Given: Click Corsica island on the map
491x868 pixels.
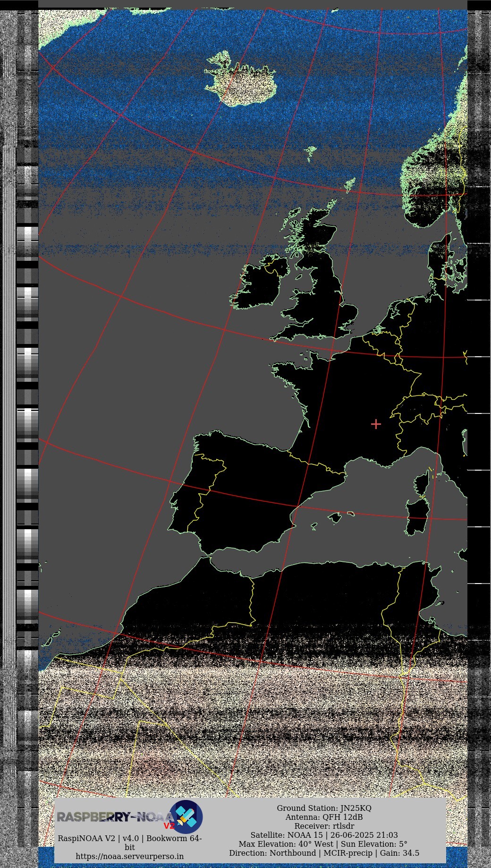Looking at the screenshot, I should pyautogui.click(x=423, y=482).
